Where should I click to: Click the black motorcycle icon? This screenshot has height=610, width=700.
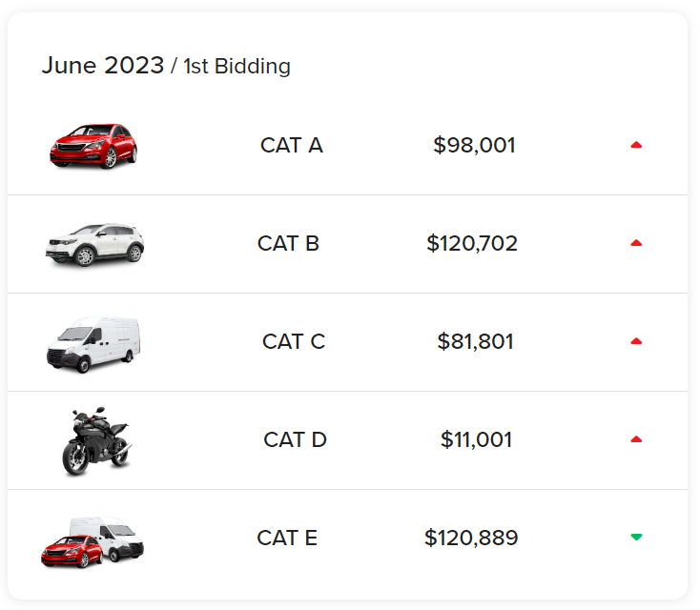tap(94, 441)
